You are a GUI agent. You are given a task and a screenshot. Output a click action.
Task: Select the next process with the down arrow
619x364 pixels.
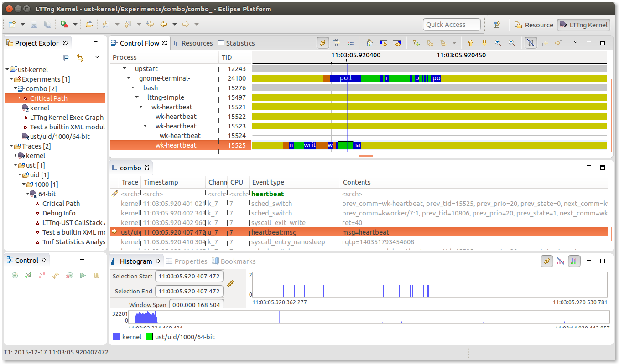click(x=484, y=43)
